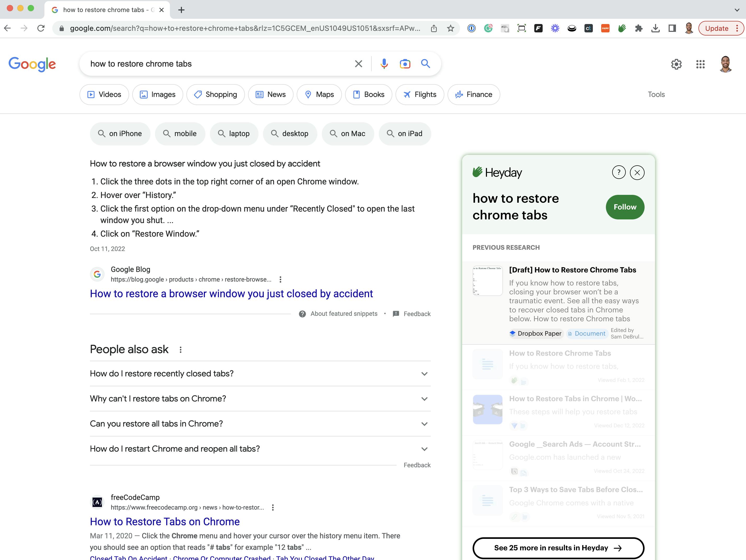Switch to the Videos filter
This screenshot has width=746, height=560.
point(104,94)
